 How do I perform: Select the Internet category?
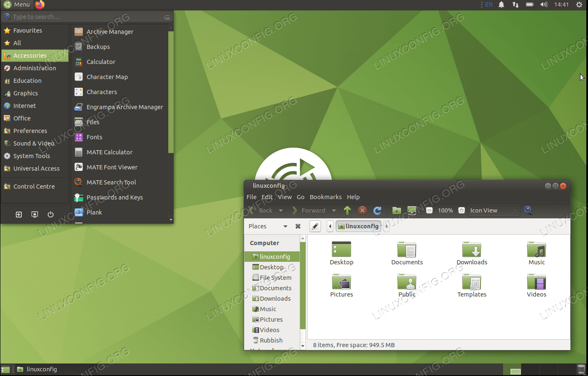pyautogui.click(x=35, y=106)
